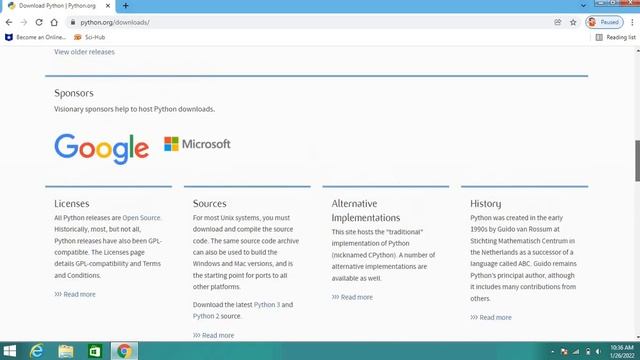Close the Download Python tab
This screenshot has height=360, width=640.
[108, 6]
